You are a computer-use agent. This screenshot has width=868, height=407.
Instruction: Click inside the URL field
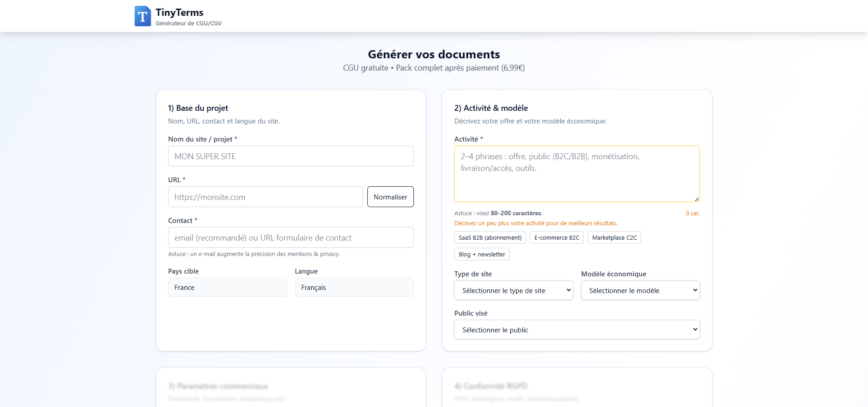[265, 197]
